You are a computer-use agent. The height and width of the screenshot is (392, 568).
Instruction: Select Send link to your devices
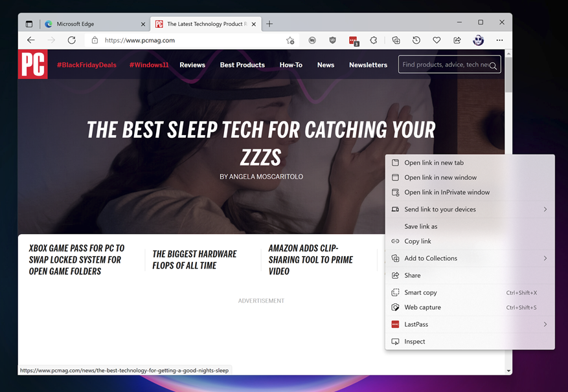coord(470,209)
